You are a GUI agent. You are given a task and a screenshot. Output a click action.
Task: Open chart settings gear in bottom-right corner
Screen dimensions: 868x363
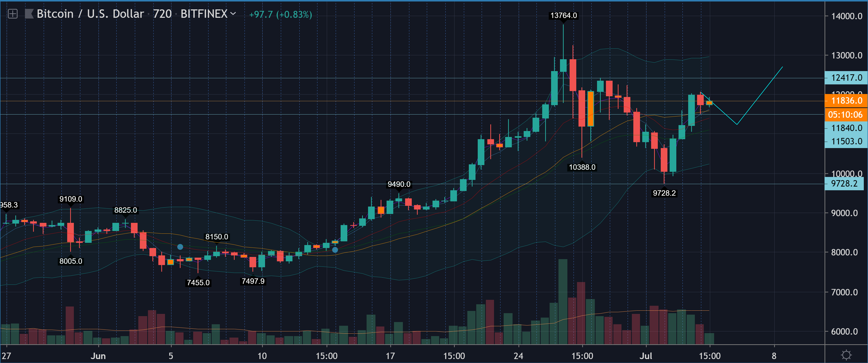[x=846, y=355]
